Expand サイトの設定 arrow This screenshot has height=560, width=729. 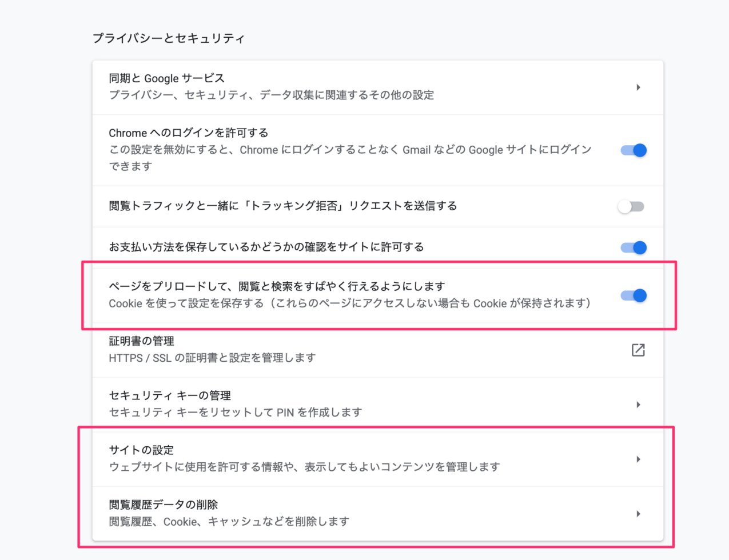638,459
